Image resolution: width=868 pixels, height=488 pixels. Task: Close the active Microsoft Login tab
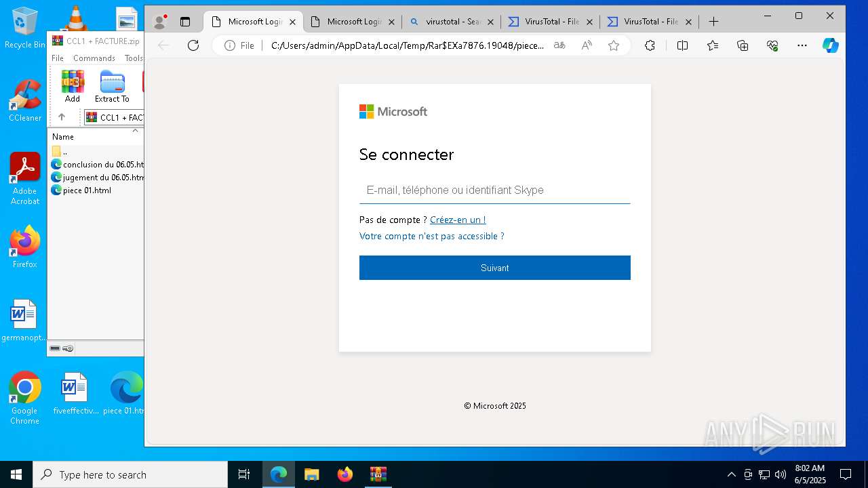(292, 22)
